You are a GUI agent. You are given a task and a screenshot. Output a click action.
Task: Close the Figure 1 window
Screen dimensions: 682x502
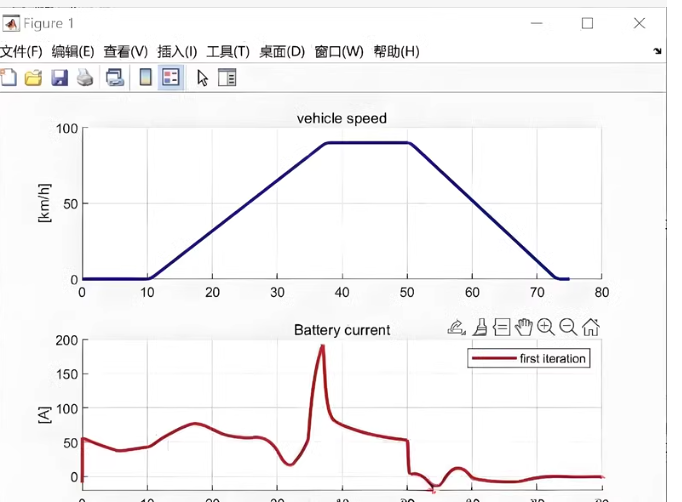[639, 23]
